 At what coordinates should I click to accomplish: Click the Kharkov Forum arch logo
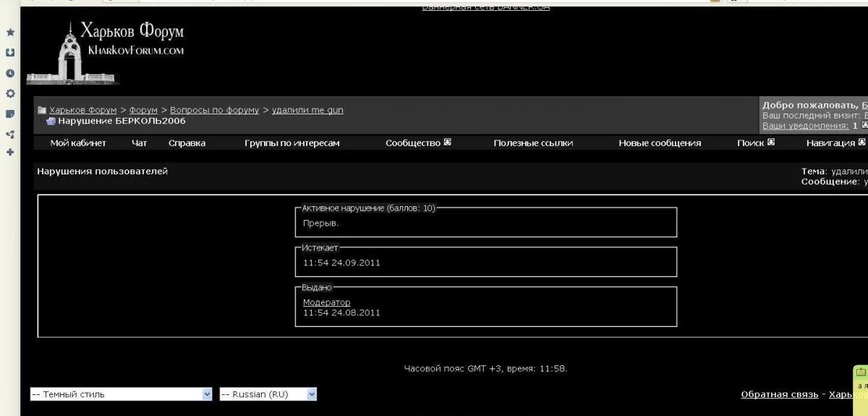click(106, 53)
